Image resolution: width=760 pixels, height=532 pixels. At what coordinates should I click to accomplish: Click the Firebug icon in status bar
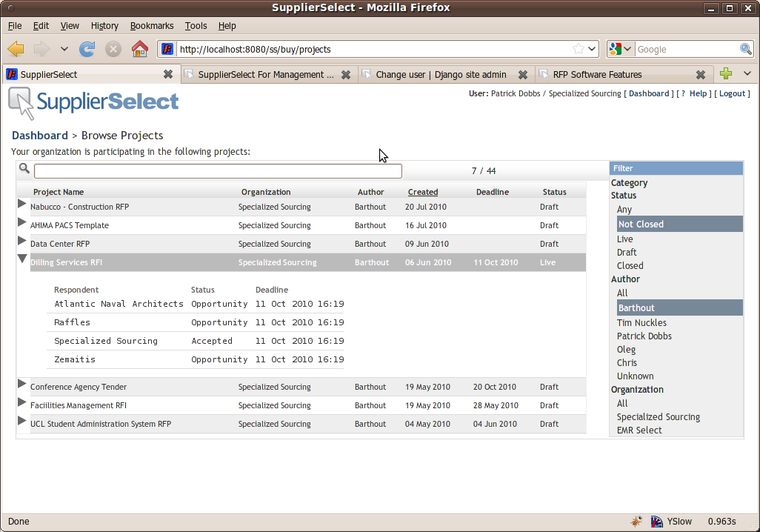(x=636, y=522)
